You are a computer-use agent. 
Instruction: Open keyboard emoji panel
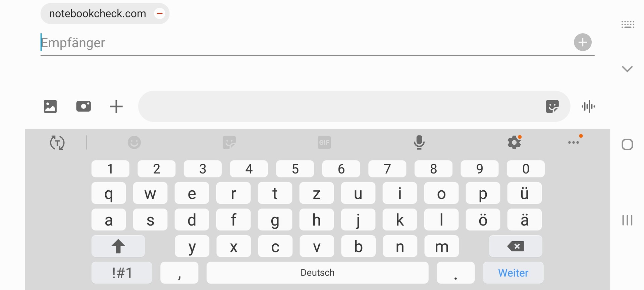[134, 143]
